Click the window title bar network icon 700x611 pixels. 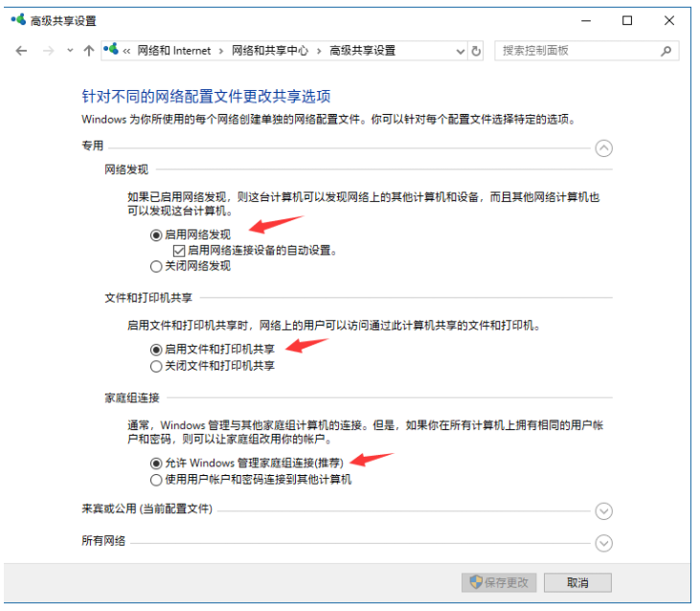tap(18, 20)
